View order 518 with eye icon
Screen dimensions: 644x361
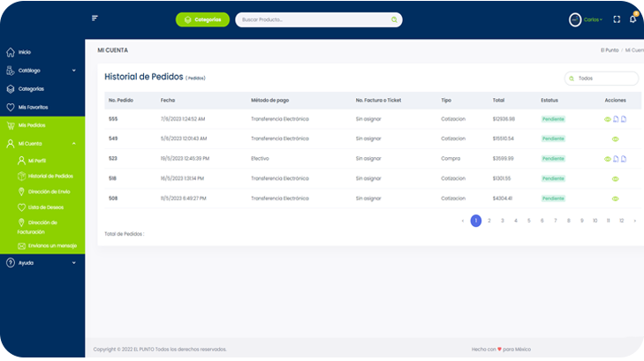tap(615, 179)
